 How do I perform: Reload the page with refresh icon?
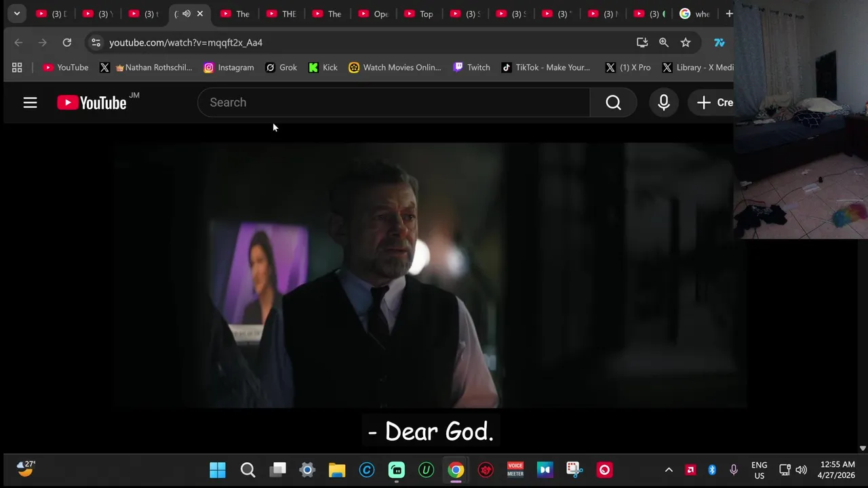click(67, 43)
